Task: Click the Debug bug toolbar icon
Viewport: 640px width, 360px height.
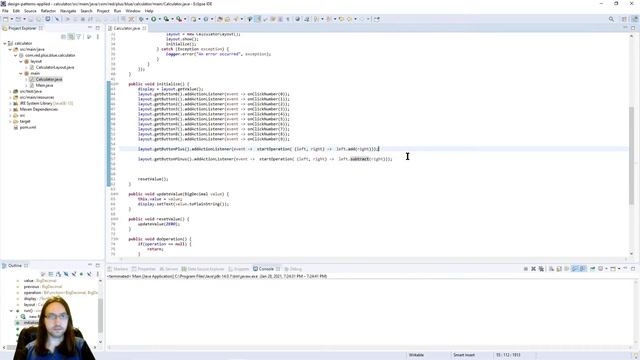Action: [x=141, y=19]
